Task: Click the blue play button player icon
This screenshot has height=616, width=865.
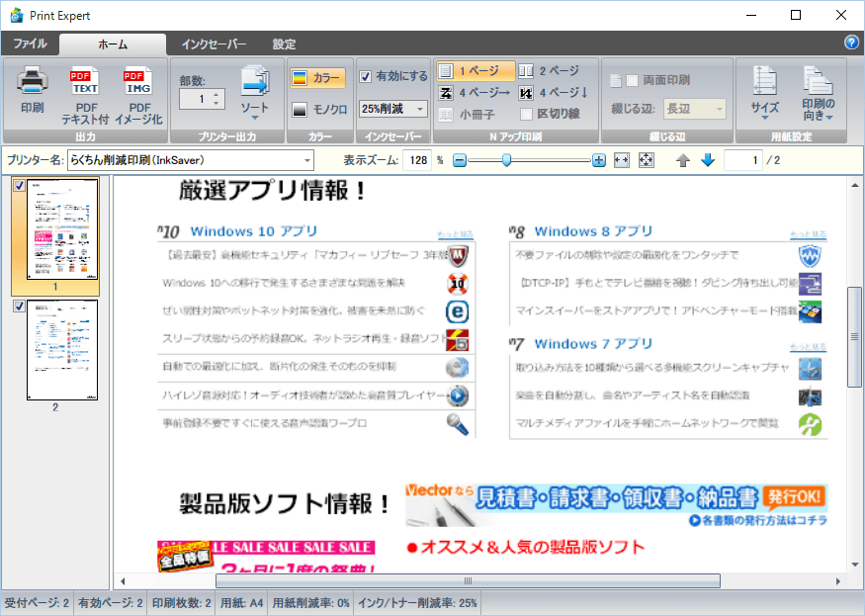Action: click(458, 396)
